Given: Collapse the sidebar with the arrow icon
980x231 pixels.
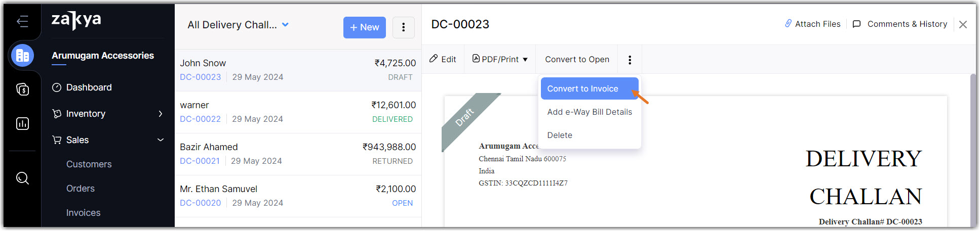Looking at the screenshot, I should pyautogui.click(x=22, y=21).
